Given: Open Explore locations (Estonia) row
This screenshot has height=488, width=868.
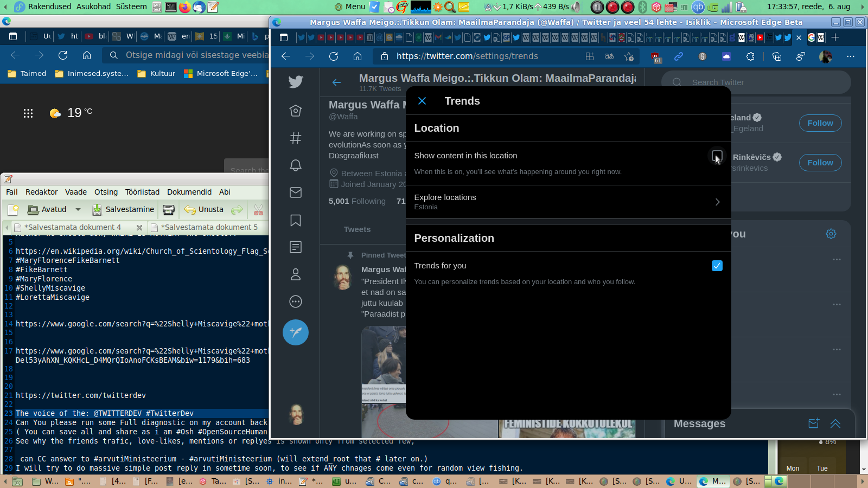Looking at the screenshot, I should click(x=568, y=202).
